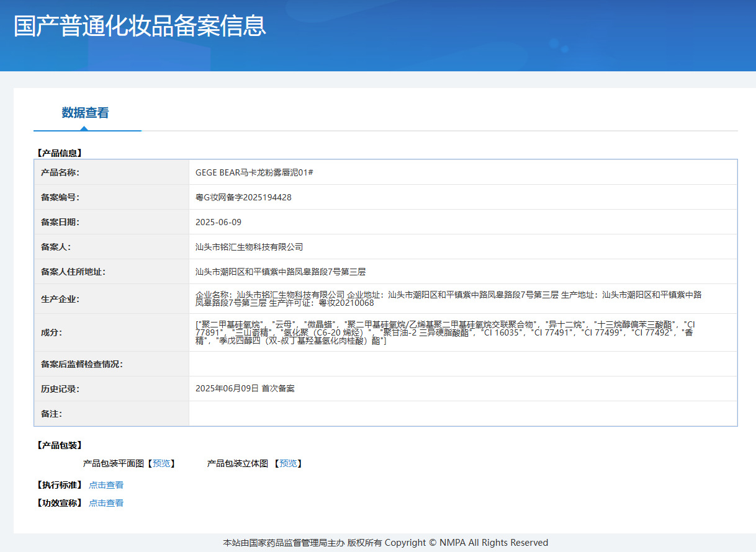Click the 备案人 row label
756x552 pixels.
(56, 247)
